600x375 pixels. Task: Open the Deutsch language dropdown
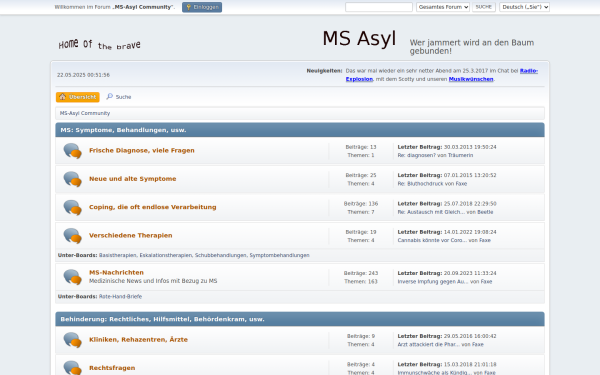click(524, 7)
